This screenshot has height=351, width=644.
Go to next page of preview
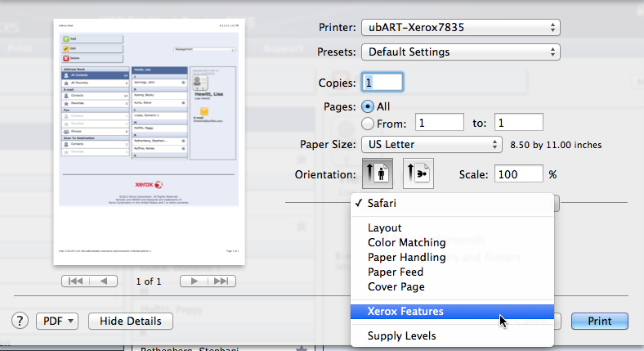click(193, 281)
